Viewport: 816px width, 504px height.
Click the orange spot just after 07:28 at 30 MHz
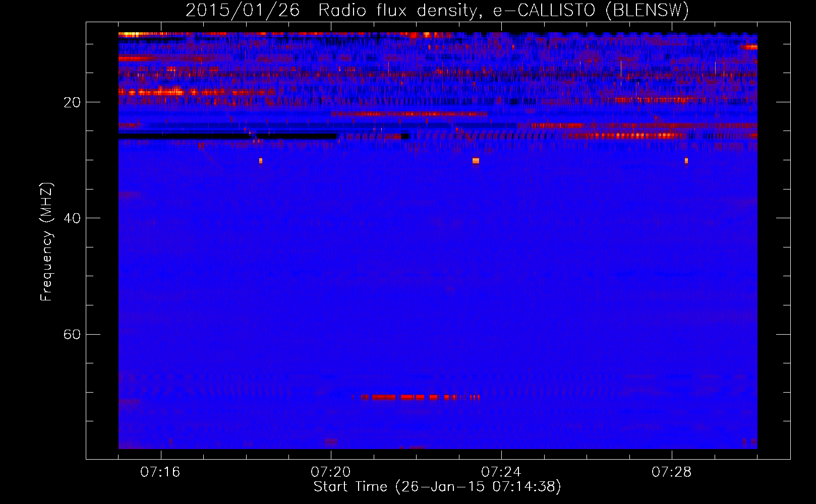(x=686, y=161)
